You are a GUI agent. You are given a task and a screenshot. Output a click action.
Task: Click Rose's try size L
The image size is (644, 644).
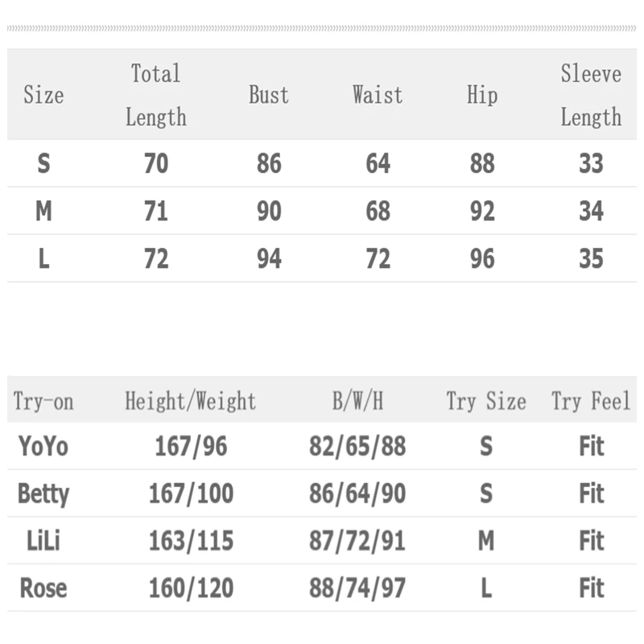tap(486, 588)
